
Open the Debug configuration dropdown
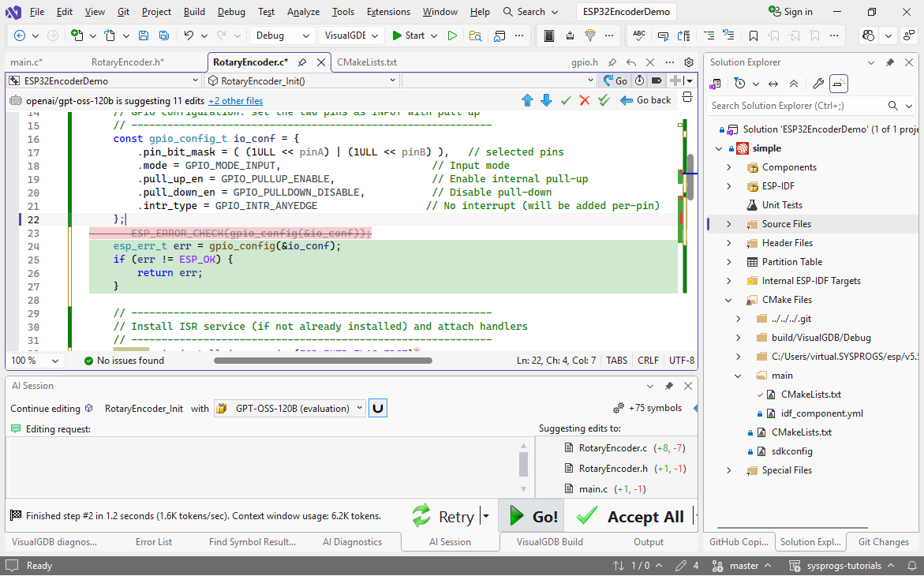tap(282, 36)
